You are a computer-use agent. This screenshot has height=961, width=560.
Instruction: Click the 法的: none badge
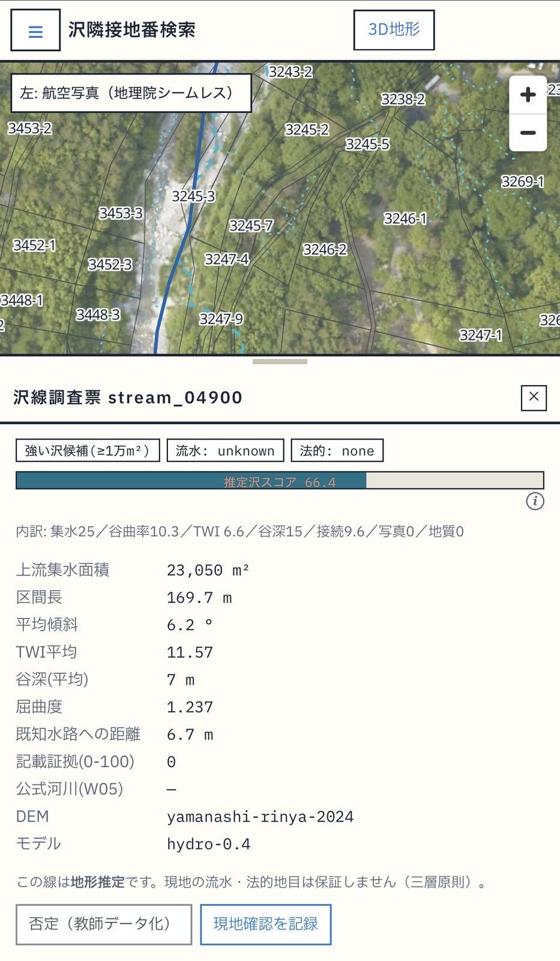click(x=337, y=450)
